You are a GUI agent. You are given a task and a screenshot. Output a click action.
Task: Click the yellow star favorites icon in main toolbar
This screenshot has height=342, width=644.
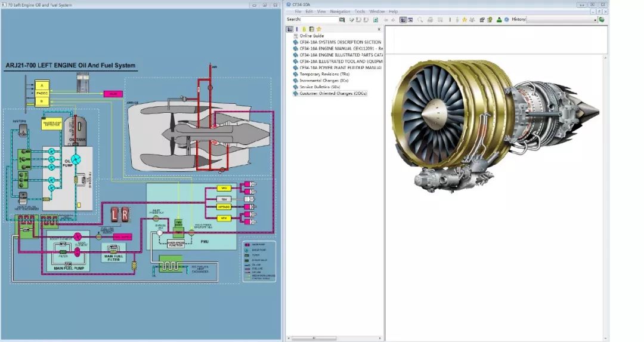click(465, 20)
